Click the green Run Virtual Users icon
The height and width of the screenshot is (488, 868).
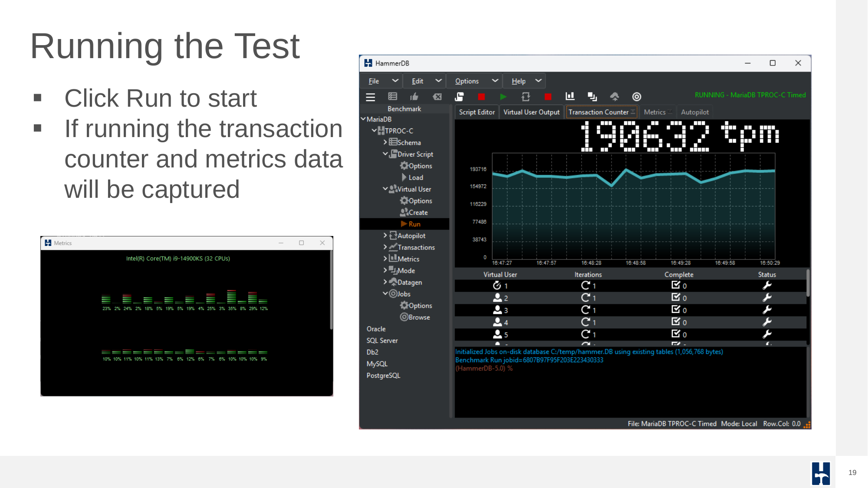pos(503,97)
